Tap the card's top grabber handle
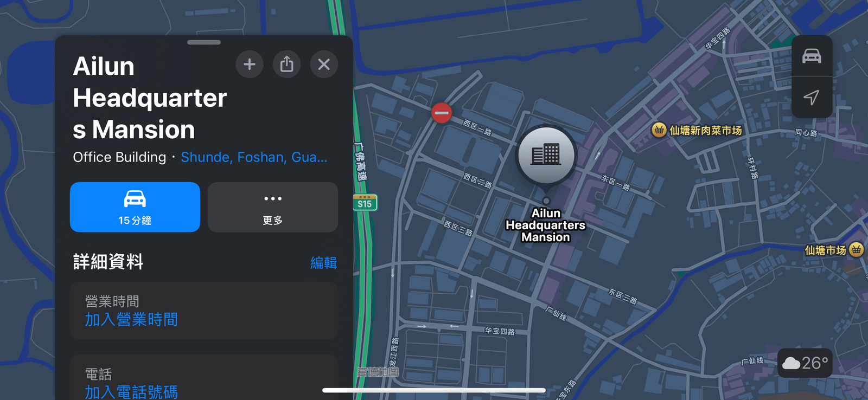 pyautogui.click(x=204, y=42)
